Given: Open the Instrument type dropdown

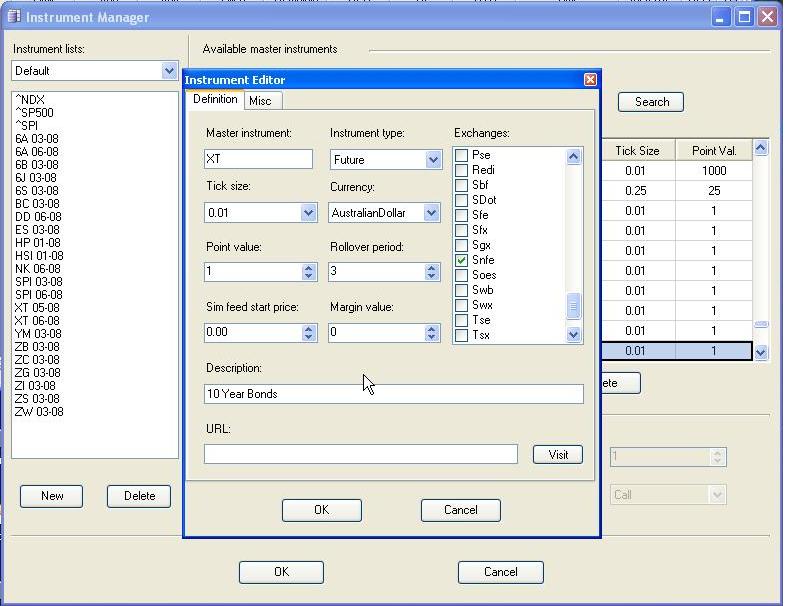Looking at the screenshot, I should pyautogui.click(x=432, y=160).
